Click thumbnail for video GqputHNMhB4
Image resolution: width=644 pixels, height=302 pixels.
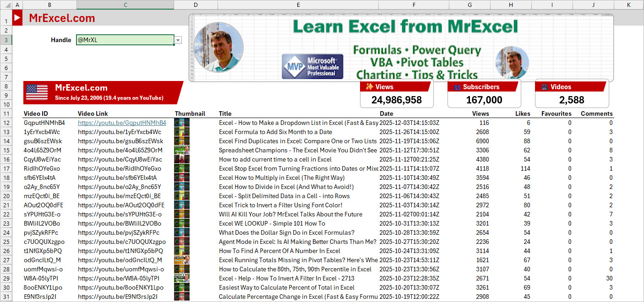182,123
